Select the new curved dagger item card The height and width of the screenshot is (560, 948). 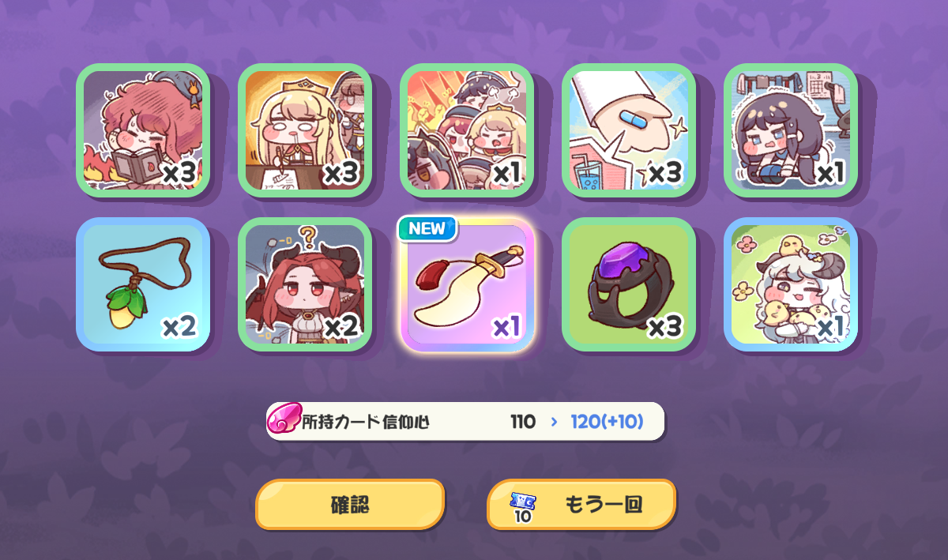click(467, 284)
